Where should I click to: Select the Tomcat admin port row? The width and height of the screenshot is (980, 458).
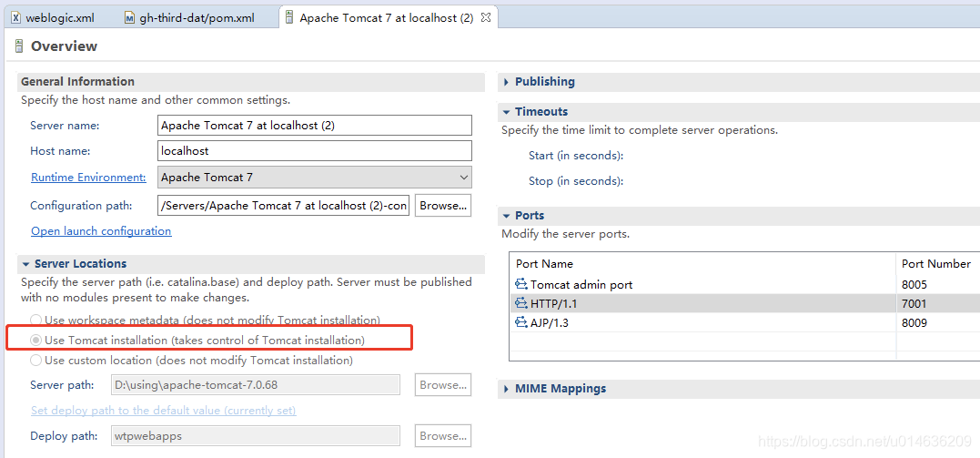(745, 285)
